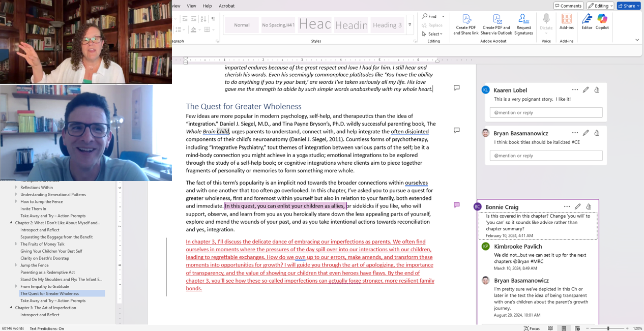The image size is (644, 331).
Task: Open the Editor pane
Action: (x=587, y=22)
